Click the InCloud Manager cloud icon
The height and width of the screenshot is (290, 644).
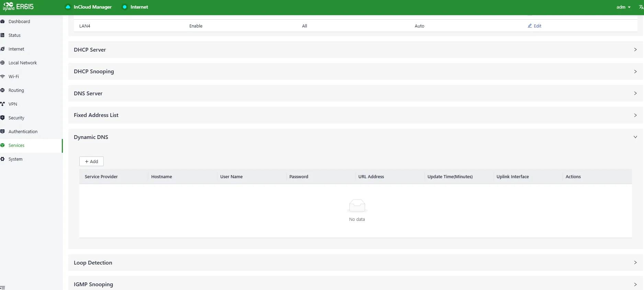68,7
